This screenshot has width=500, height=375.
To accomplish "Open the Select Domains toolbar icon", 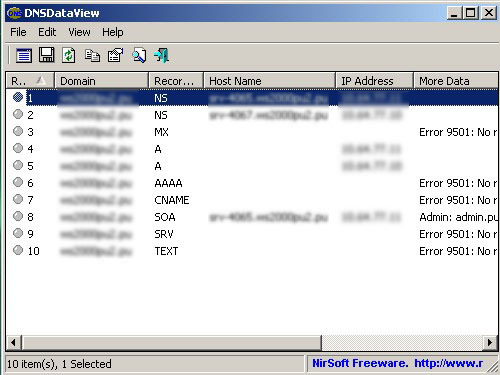I will click(x=24, y=55).
